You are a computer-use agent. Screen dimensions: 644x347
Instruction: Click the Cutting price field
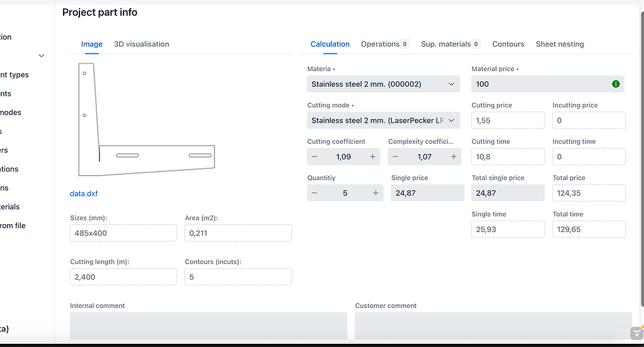coord(507,120)
